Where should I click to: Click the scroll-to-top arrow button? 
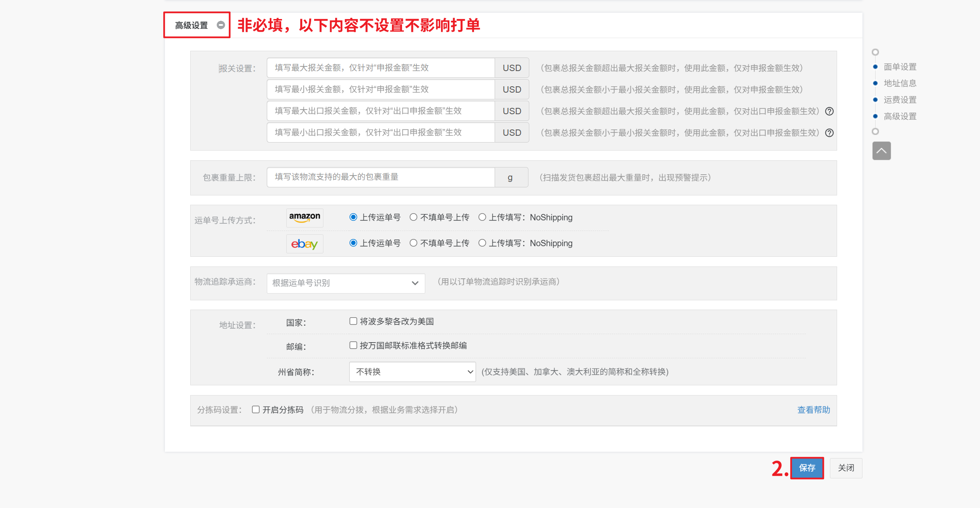pyautogui.click(x=881, y=151)
